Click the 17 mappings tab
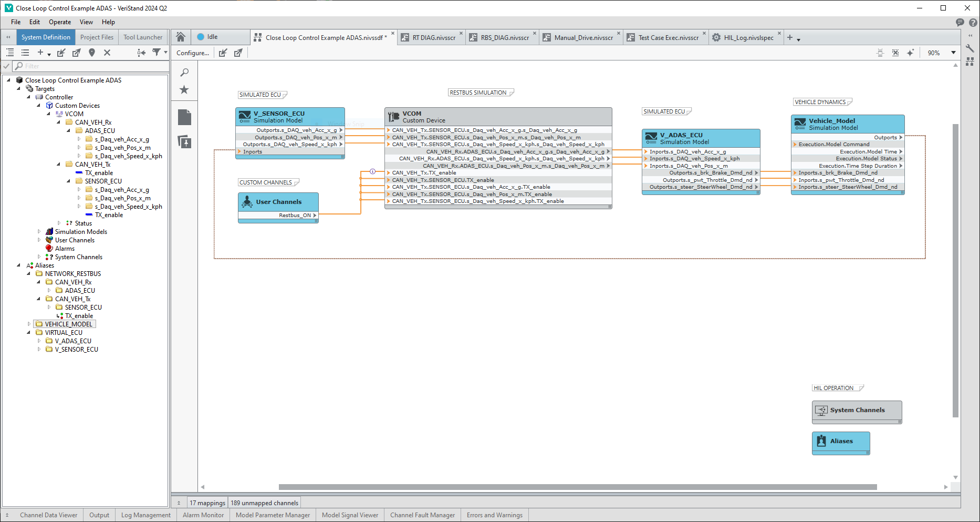Screen dimensions: 980x522 pos(207,503)
